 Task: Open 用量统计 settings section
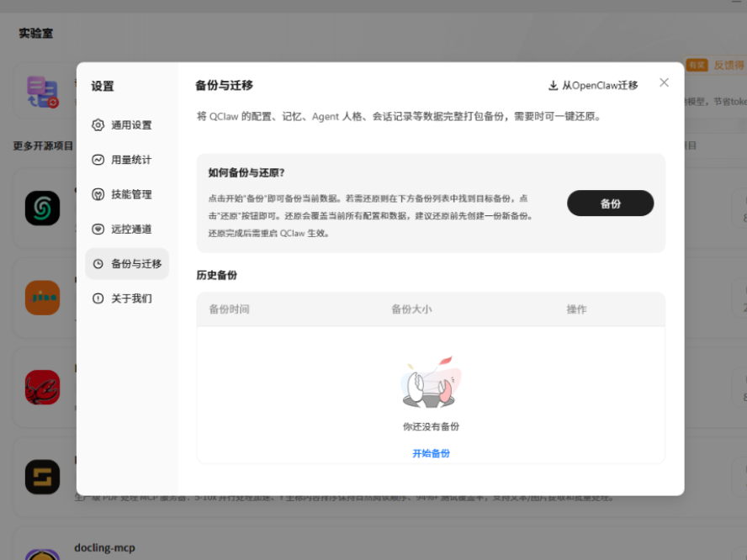127,160
